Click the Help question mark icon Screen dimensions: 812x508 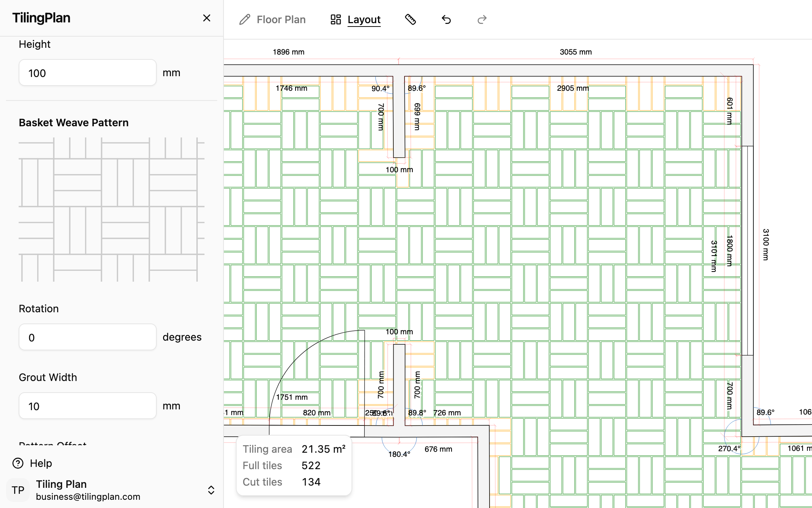coord(18,463)
